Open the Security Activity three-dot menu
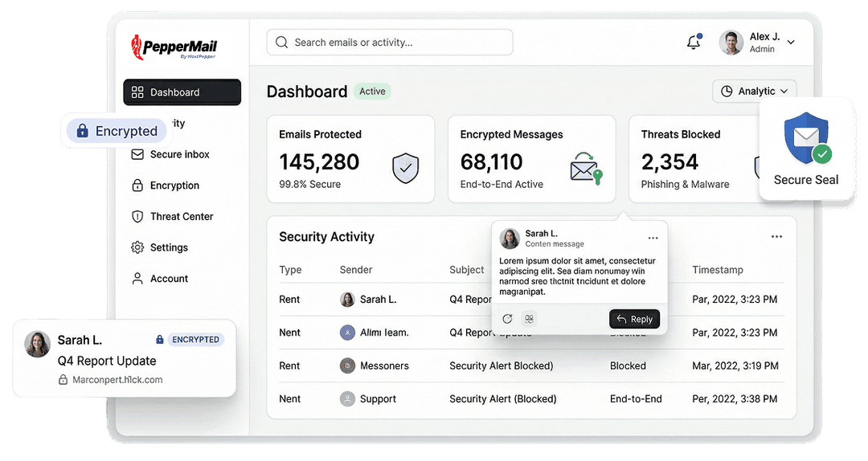The height and width of the screenshot is (461, 868). [776, 237]
